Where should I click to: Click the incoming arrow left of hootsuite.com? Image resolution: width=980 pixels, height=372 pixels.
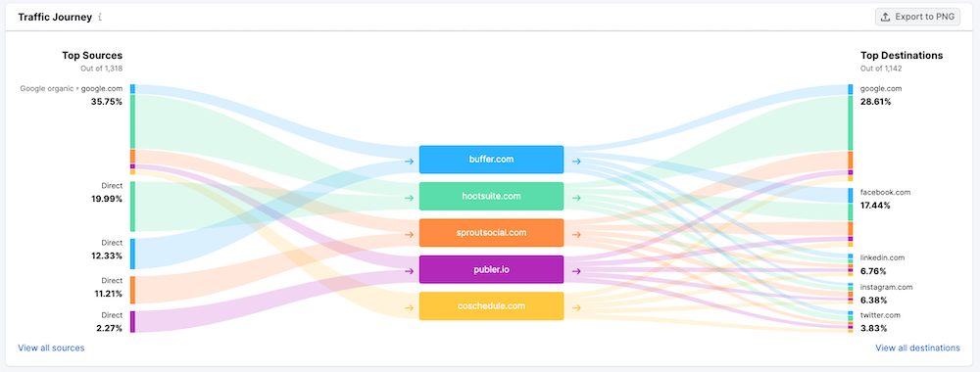[410, 198]
